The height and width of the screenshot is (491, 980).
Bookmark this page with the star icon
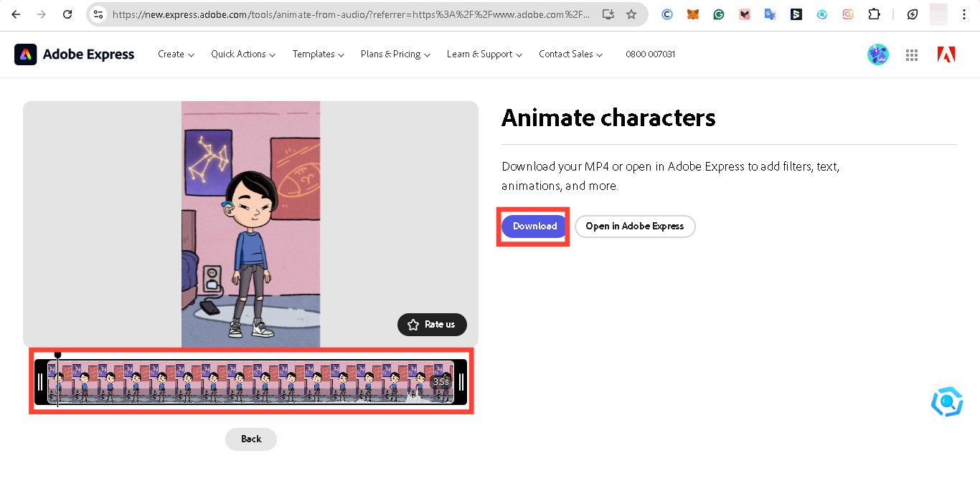tap(631, 14)
